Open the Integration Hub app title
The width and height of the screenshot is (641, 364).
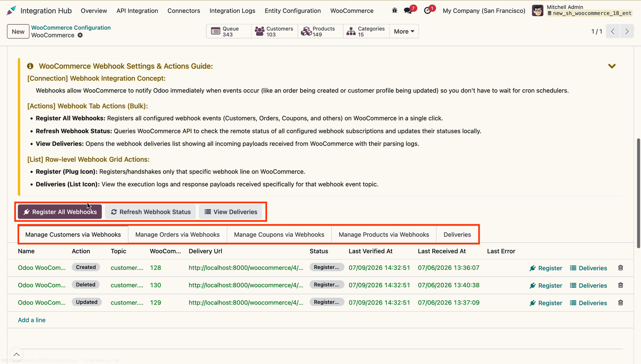(x=46, y=11)
